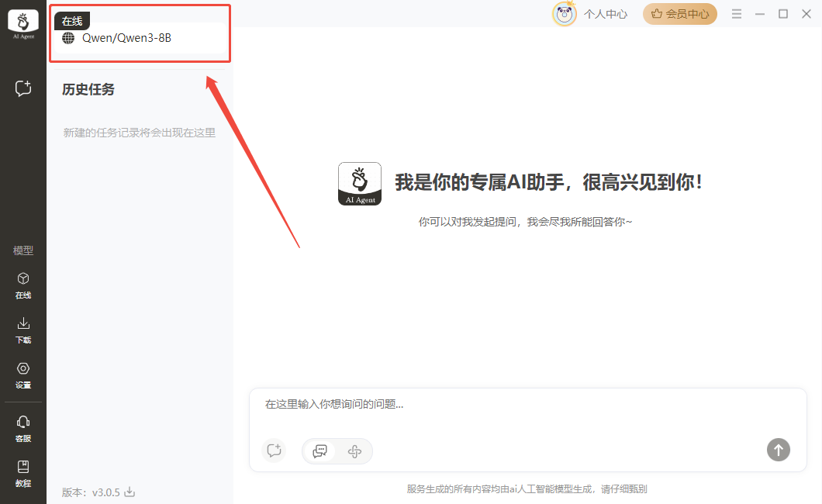Click the 历史任务 history heading

[x=88, y=90]
